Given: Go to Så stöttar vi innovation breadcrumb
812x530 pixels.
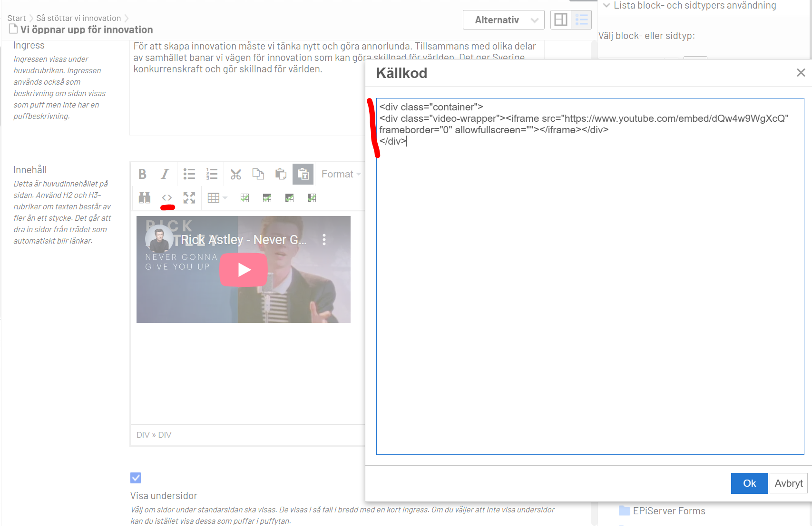Looking at the screenshot, I should 78,18.
